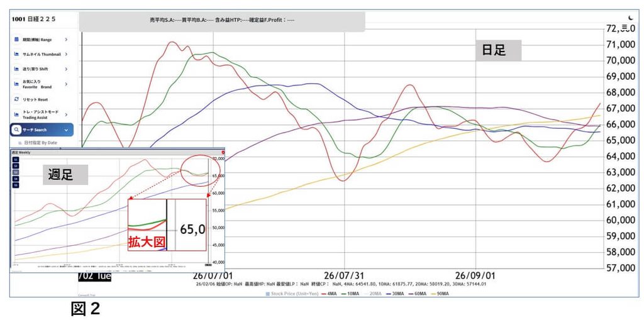Image resolution: width=644 pixels, height=320 pixels.
Task: Click the S.A/B.A profit status bar
Action: pyautogui.click(x=222, y=21)
